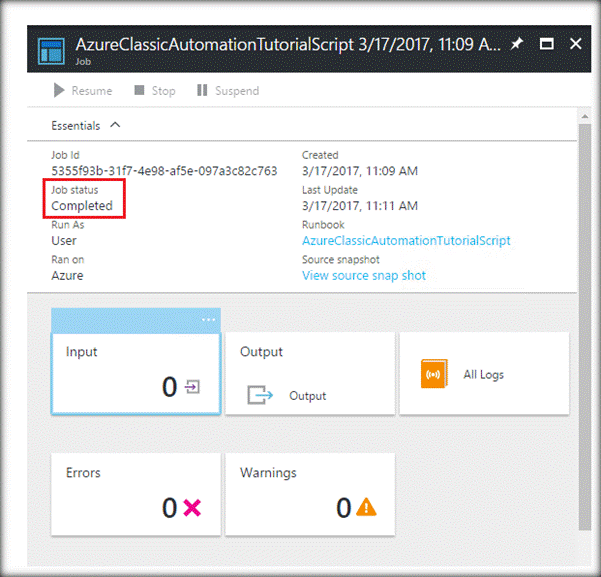Click the Run As value User

tap(64, 241)
